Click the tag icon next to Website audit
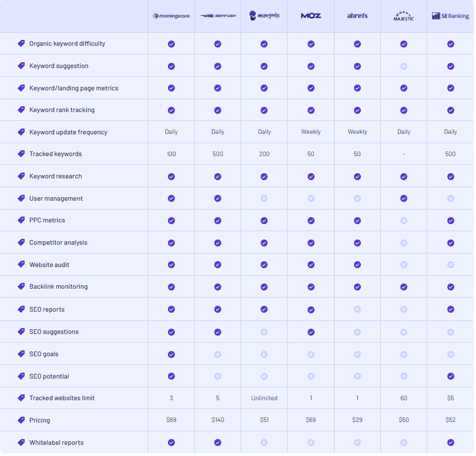The height and width of the screenshot is (456, 476). tap(21, 265)
